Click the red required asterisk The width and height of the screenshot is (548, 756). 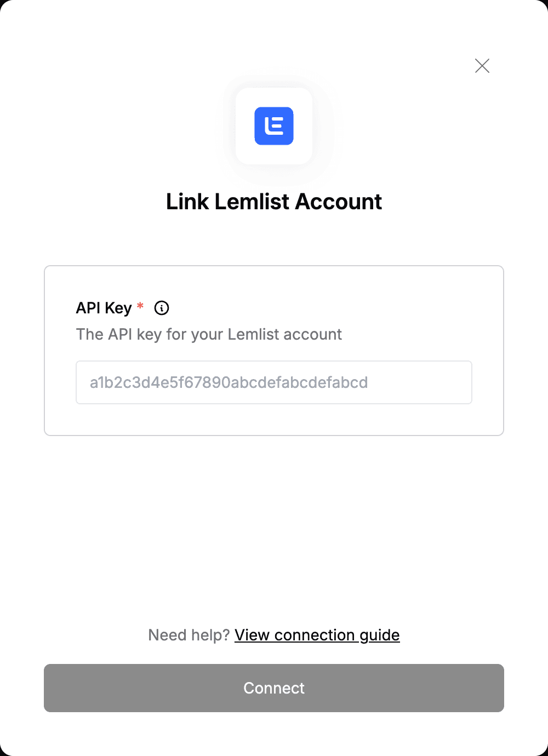[x=140, y=306]
